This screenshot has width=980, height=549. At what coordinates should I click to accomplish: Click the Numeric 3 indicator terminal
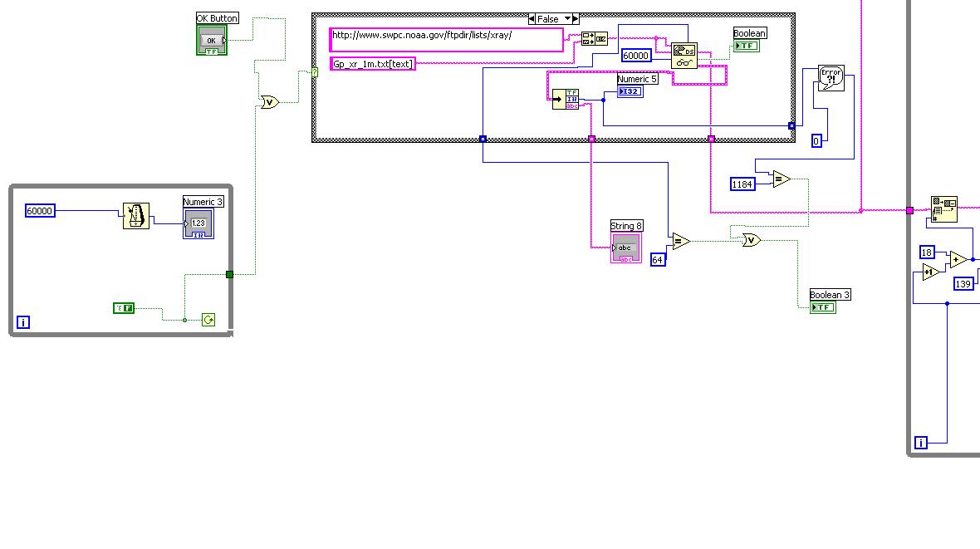[198, 224]
